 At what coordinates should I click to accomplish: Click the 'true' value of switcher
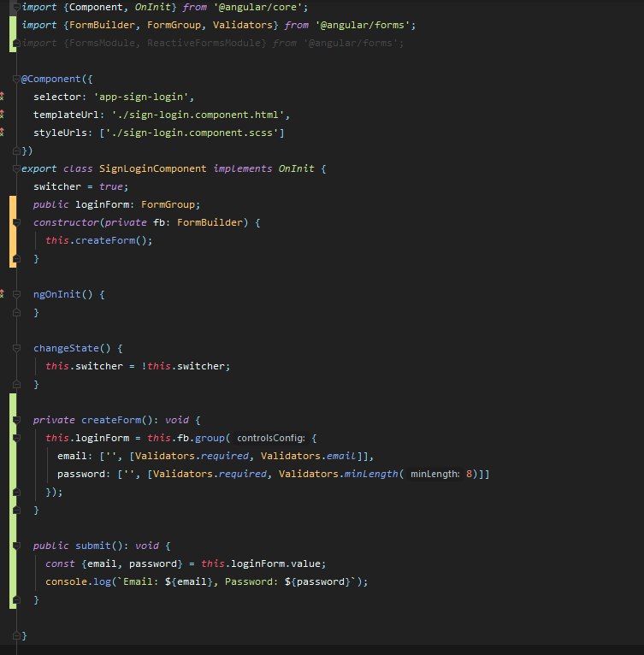[110, 186]
